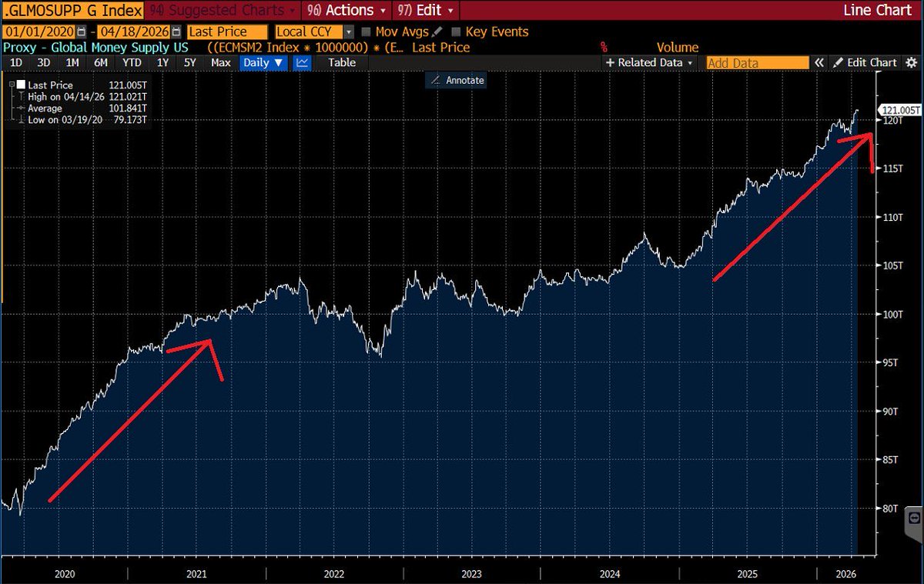Switch to the Table view
924x584 pixels.
(342, 63)
